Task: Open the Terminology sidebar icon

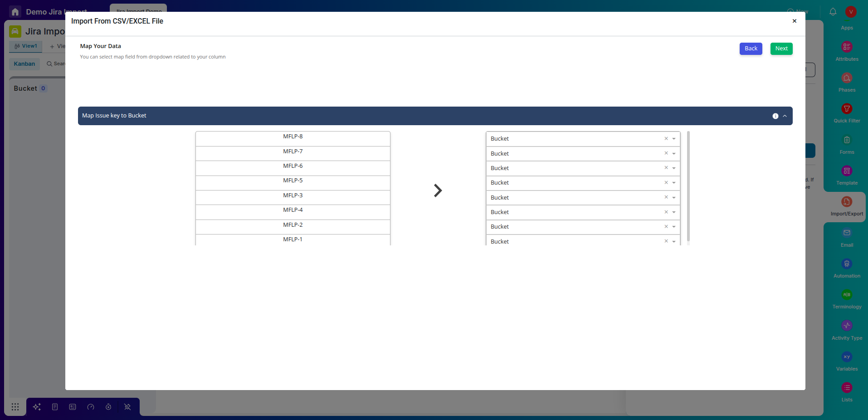Action: tap(847, 295)
